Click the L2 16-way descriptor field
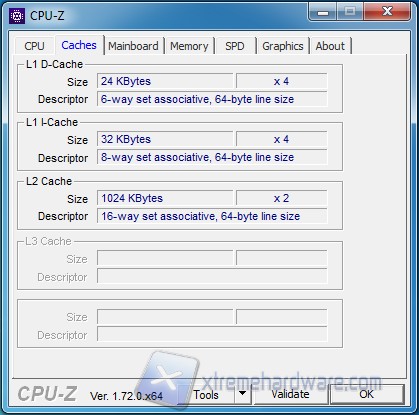 tap(212, 216)
